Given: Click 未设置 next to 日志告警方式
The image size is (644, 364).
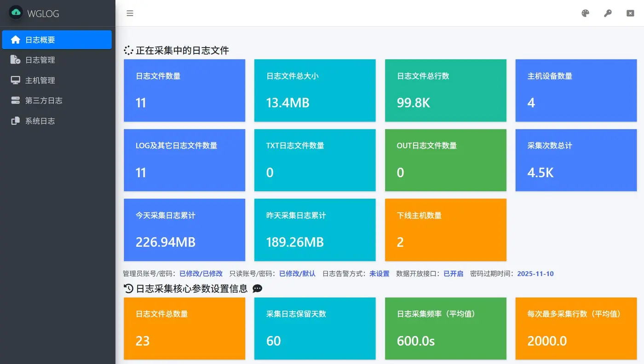Looking at the screenshot, I should point(379,273).
